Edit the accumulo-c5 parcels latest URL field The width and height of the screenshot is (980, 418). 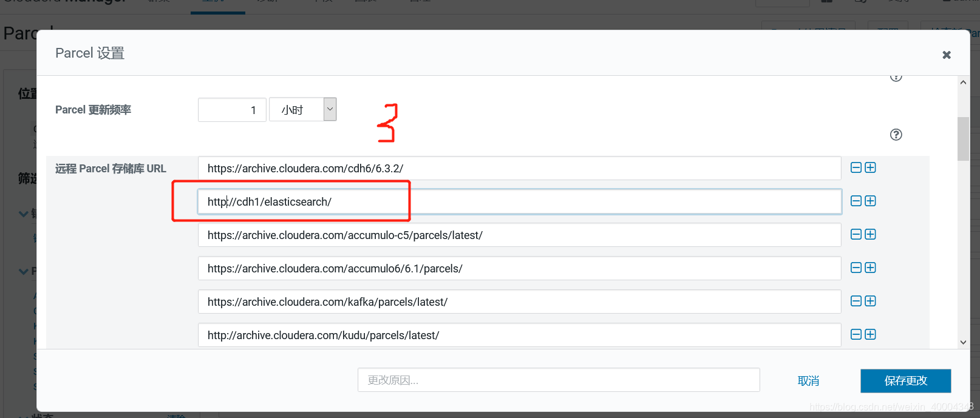(519, 235)
